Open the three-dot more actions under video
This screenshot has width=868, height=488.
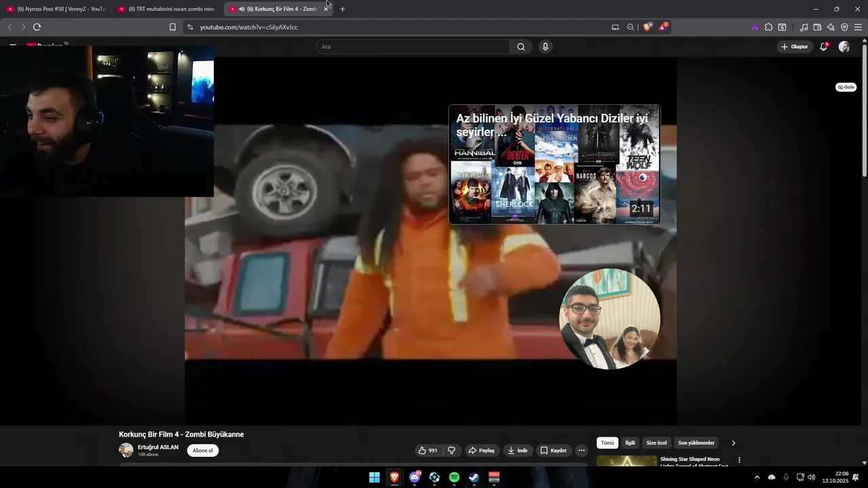coord(581,451)
